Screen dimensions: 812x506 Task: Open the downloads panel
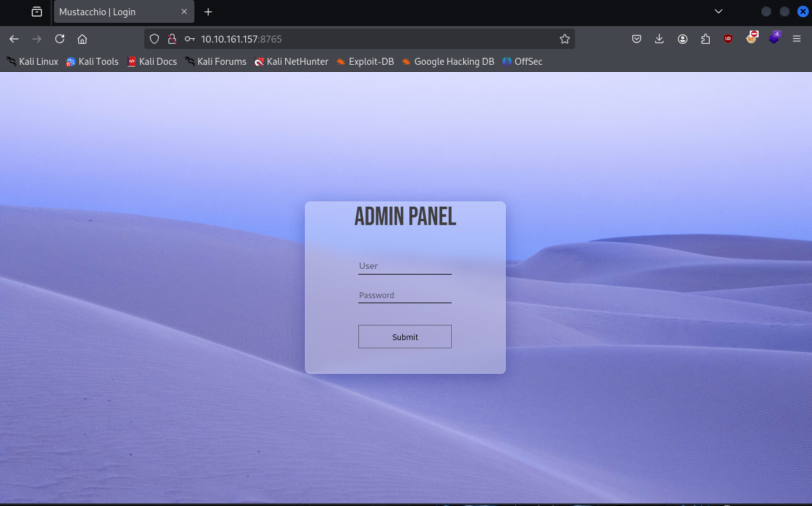[660, 39]
